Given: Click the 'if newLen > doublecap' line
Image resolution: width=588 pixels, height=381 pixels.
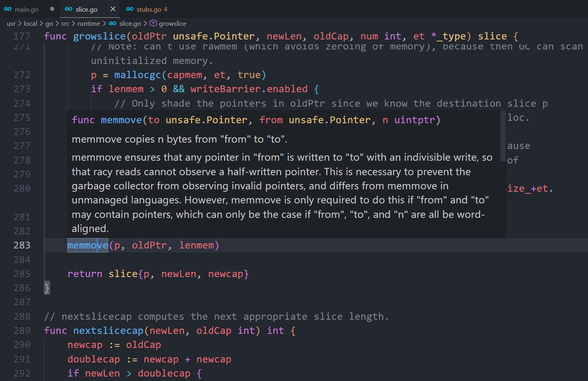Looking at the screenshot, I should coord(135,373).
